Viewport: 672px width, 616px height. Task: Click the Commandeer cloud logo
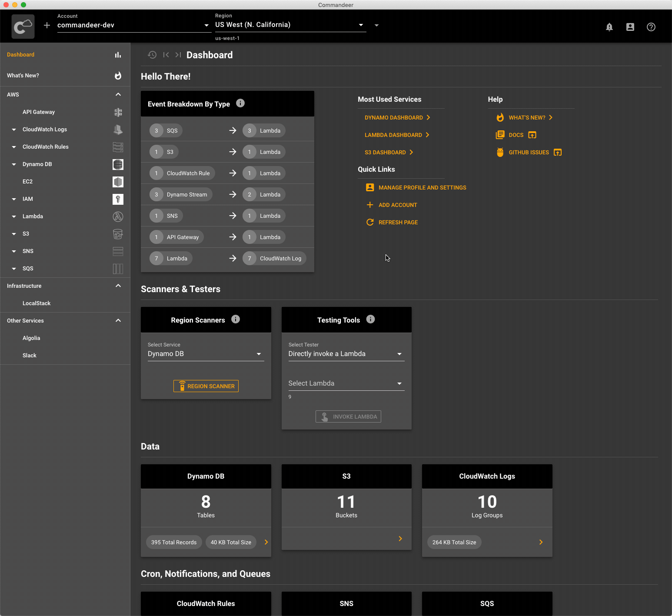23,27
